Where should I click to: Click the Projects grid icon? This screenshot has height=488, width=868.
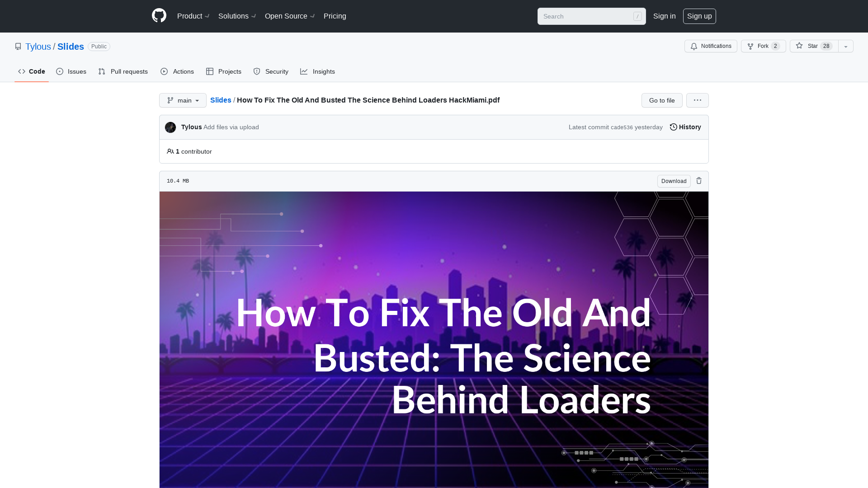tap(210, 71)
